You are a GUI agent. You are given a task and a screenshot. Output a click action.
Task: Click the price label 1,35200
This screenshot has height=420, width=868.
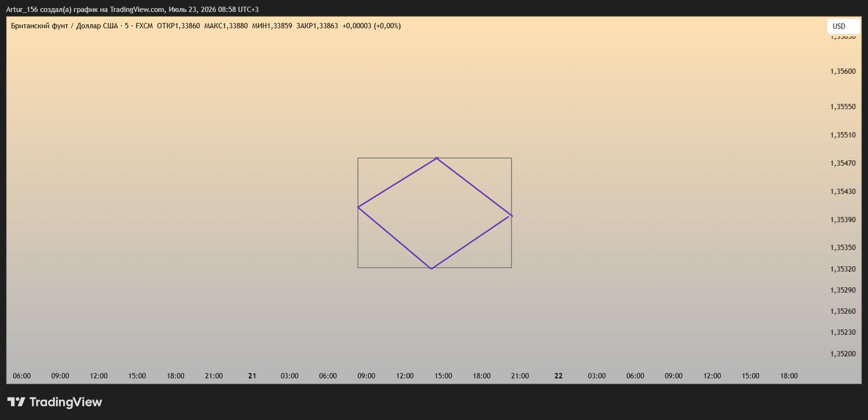(x=843, y=354)
